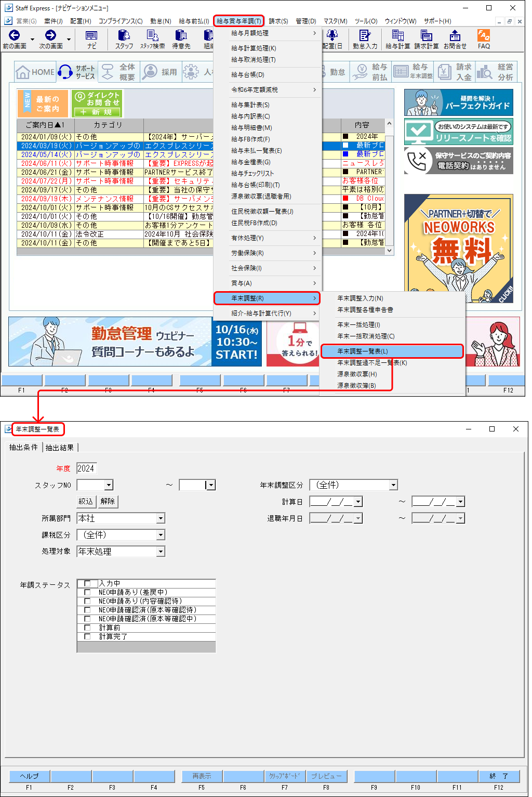The width and height of the screenshot is (532, 797).
Task: Check NEO申請確認済(原本等確認中) checkbox
Action: coord(87,619)
